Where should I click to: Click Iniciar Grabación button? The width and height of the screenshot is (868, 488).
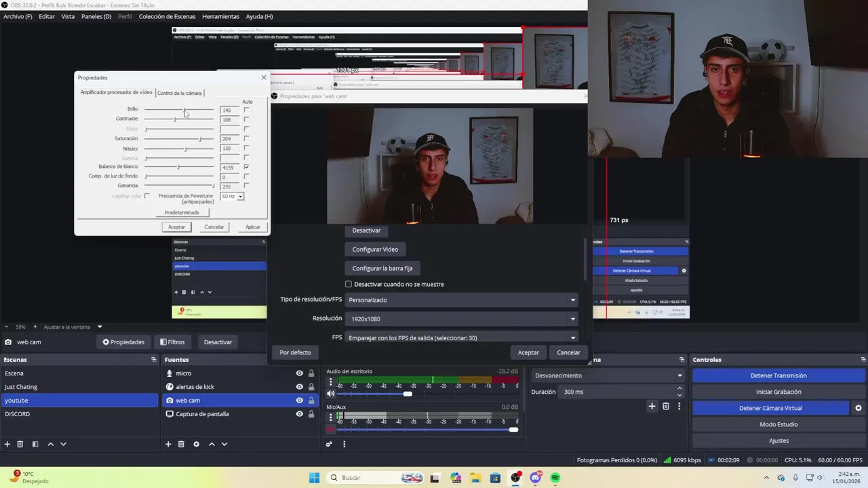click(778, 392)
